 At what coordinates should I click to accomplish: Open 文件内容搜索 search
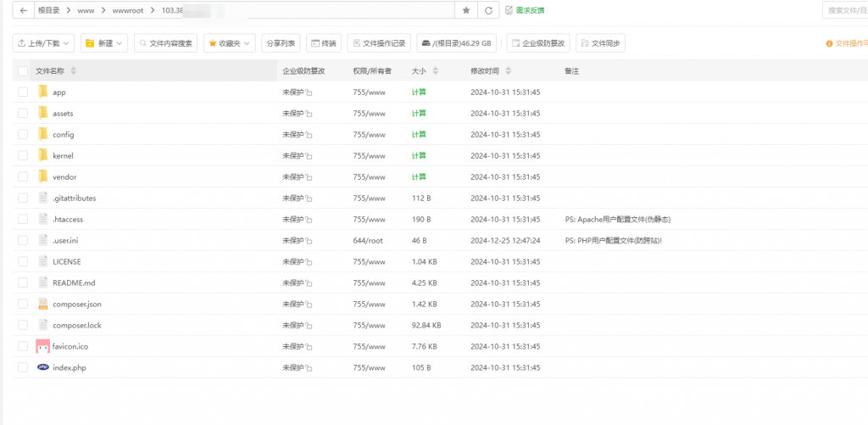click(x=165, y=43)
